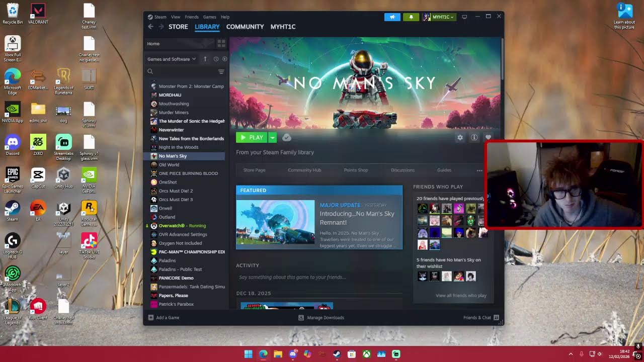Open the featured Remnant update thumbnail

click(x=275, y=222)
